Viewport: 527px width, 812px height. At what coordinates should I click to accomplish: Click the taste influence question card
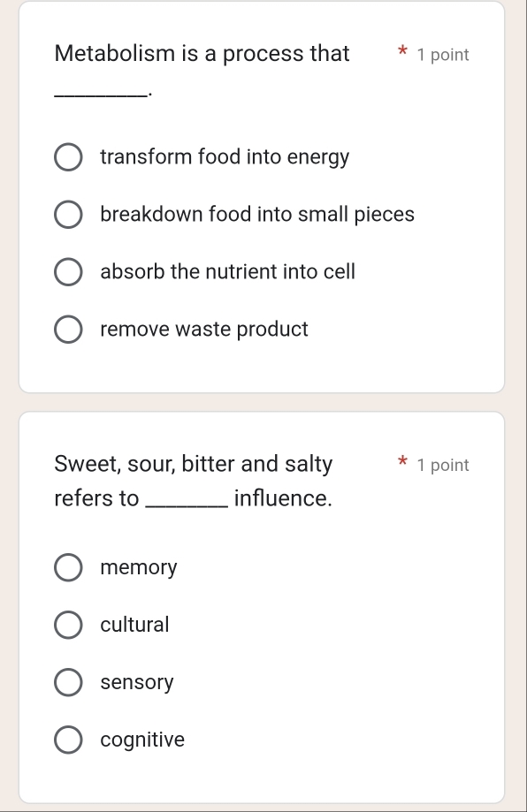[262, 778]
